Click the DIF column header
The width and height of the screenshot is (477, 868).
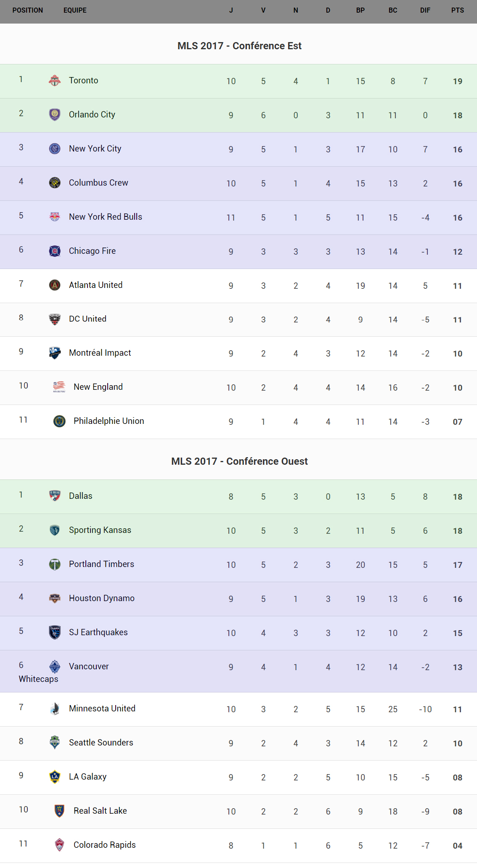tap(425, 10)
